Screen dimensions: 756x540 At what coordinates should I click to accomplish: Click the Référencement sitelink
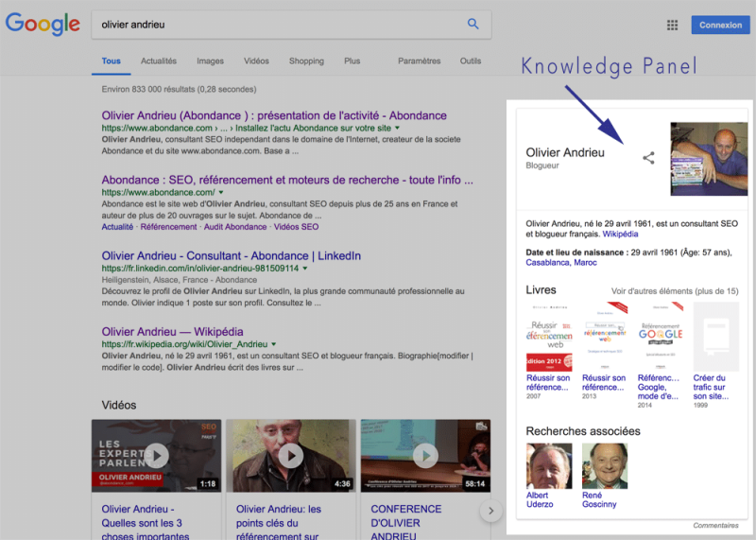tap(168, 227)
